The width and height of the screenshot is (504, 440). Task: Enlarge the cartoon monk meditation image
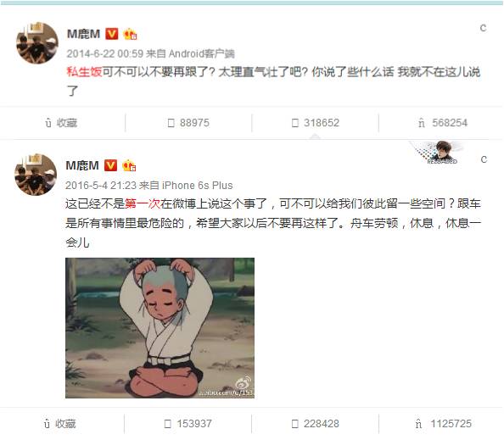160,328
